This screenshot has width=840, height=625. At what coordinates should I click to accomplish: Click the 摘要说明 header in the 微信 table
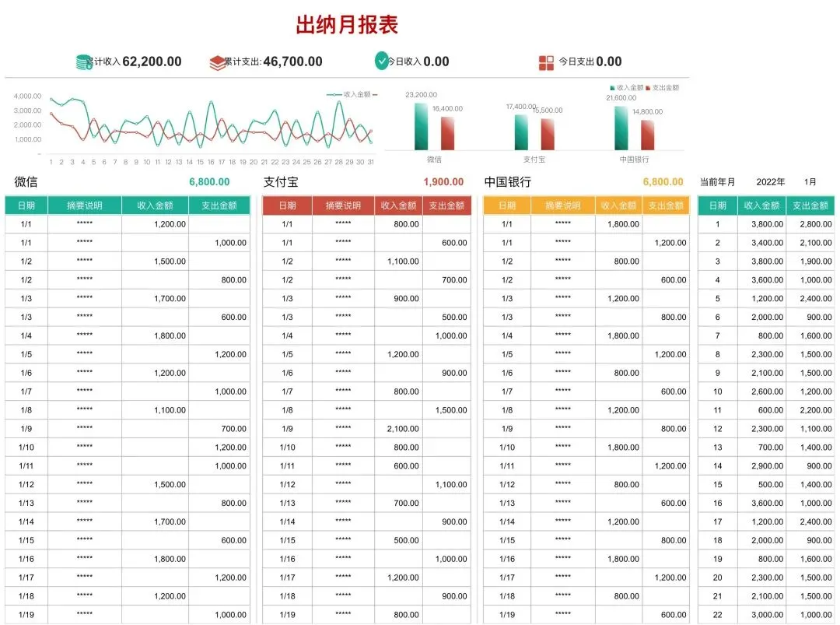[85, 205]
